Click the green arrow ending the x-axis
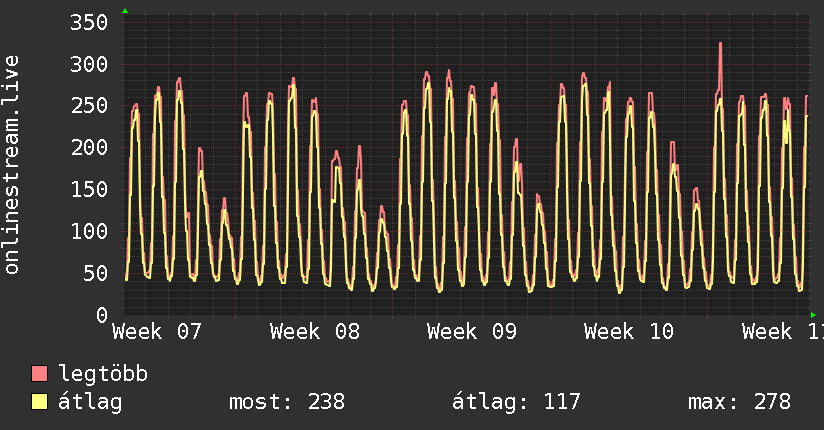Viewport: 824px width, 430px height. [x=812, y=315]
